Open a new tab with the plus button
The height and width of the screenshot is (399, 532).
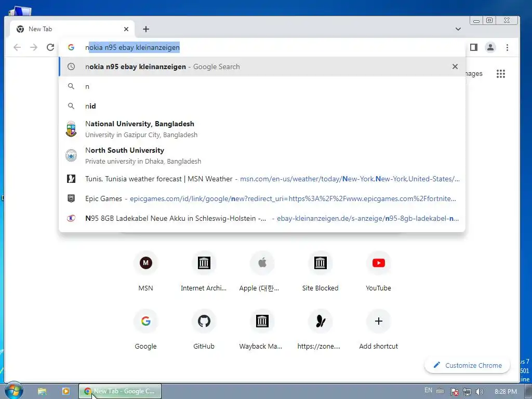146,29
